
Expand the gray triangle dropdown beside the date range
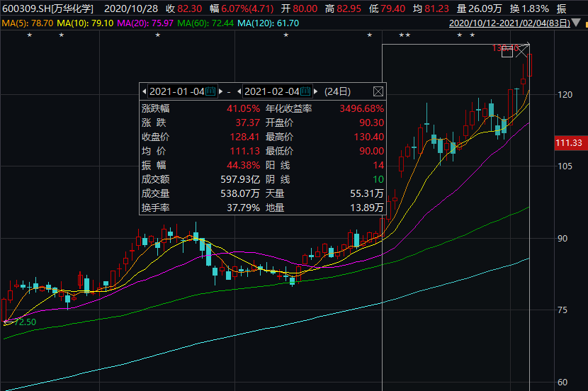pos(577,23)
